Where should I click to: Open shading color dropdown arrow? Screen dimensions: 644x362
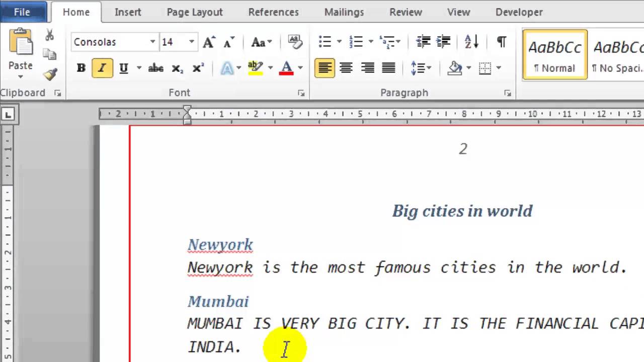pos(468,68)
